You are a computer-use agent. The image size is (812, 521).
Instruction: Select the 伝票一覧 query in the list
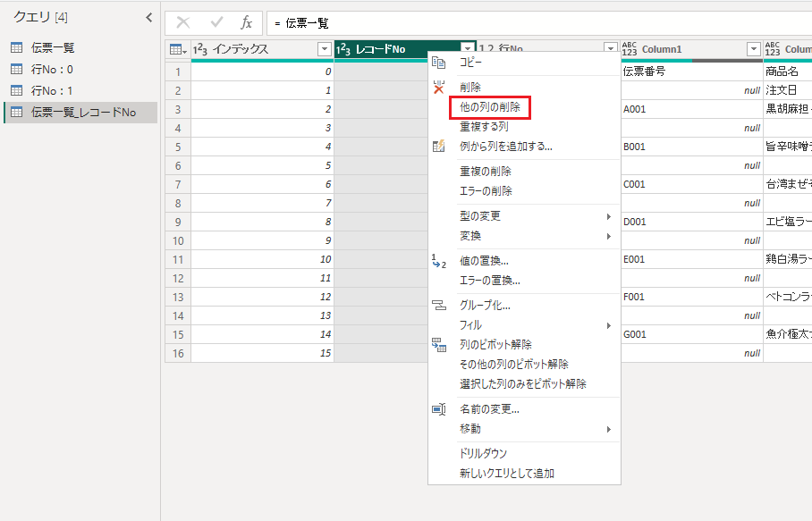pos(53,47)
